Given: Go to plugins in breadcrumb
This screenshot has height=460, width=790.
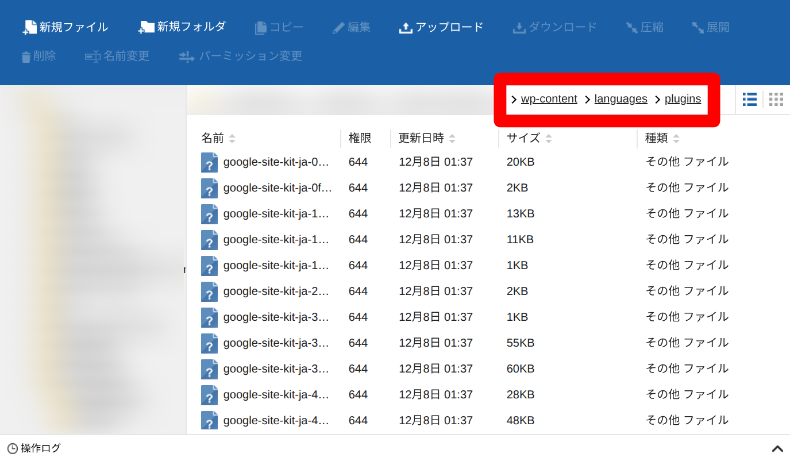Looking at the screenshot, I should click(683, 99).
